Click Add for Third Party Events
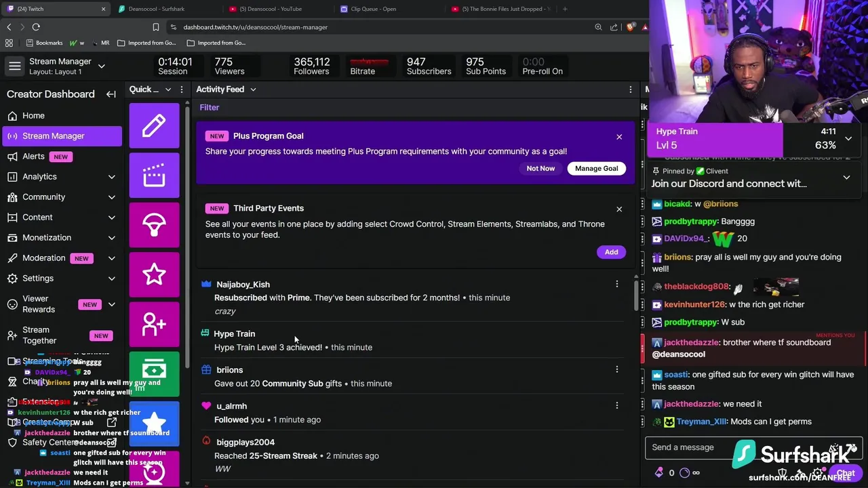Image resolution: width=868 pixels, height=488 pixels. point(611,252)
